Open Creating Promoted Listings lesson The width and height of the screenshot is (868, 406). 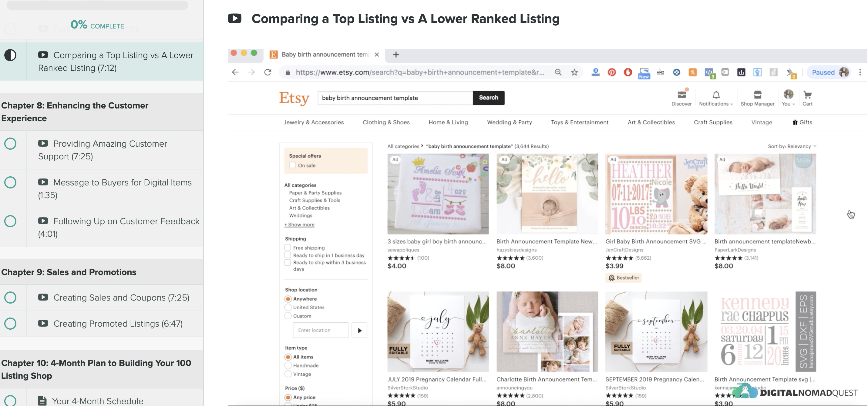118,324
